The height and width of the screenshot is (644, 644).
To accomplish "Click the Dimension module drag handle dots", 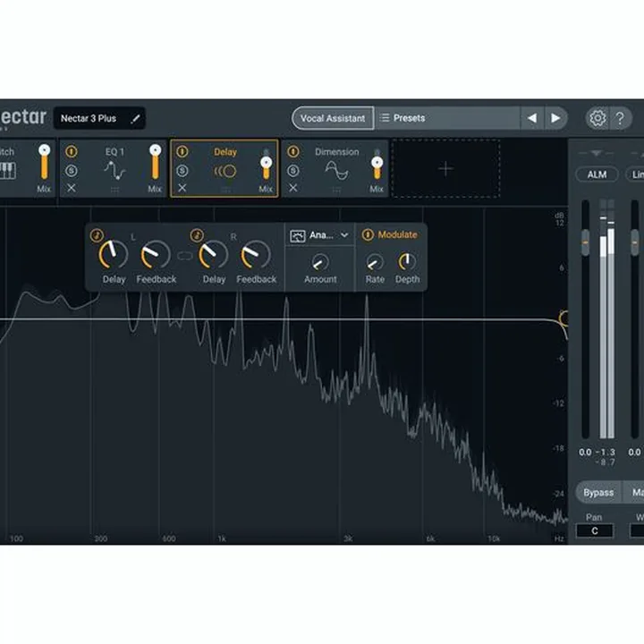I will pos(336,190).
